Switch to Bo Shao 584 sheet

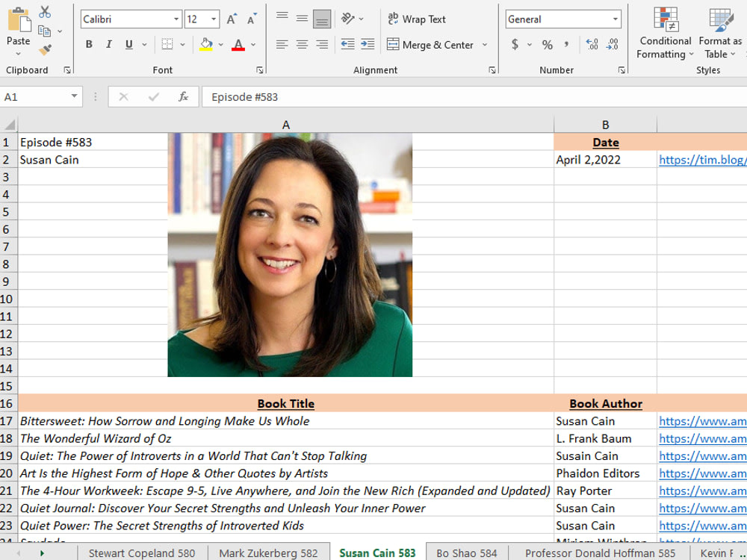[466, 553]
